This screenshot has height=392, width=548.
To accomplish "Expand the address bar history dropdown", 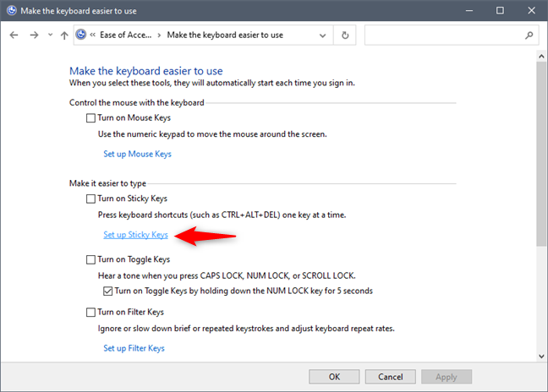I will (x=322, y=35).
